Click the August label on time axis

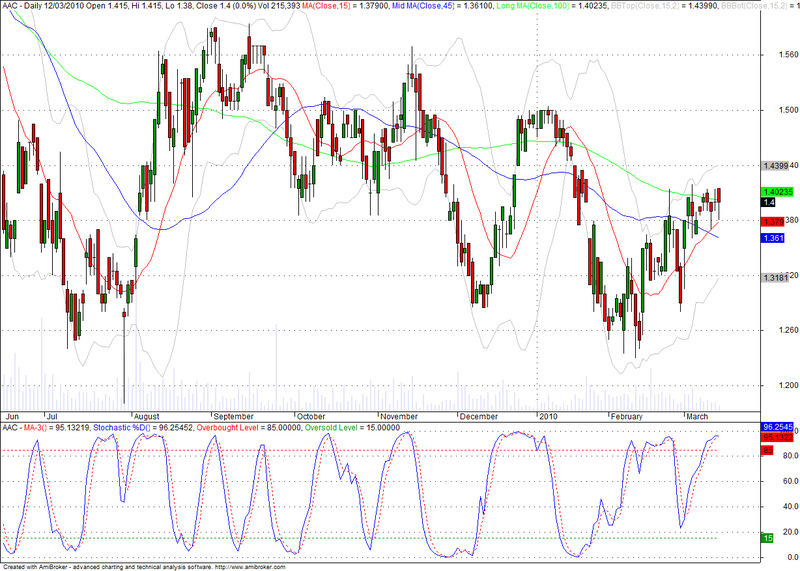point(146,416)
